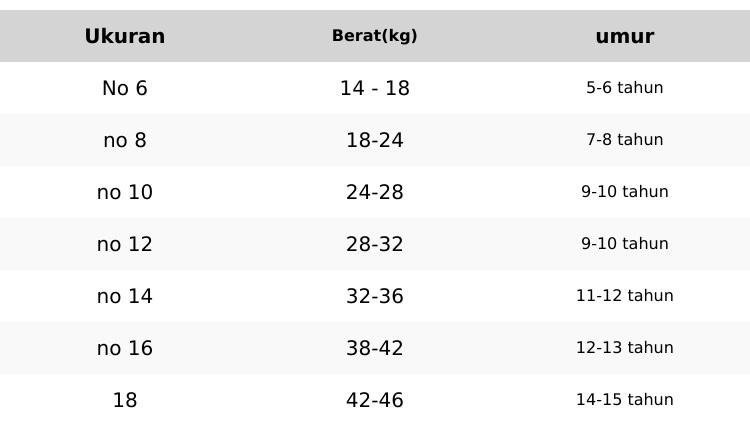
Task: Click the 14-15 tahun age cell
Action: pyautogui.click(x=625, y=400)
